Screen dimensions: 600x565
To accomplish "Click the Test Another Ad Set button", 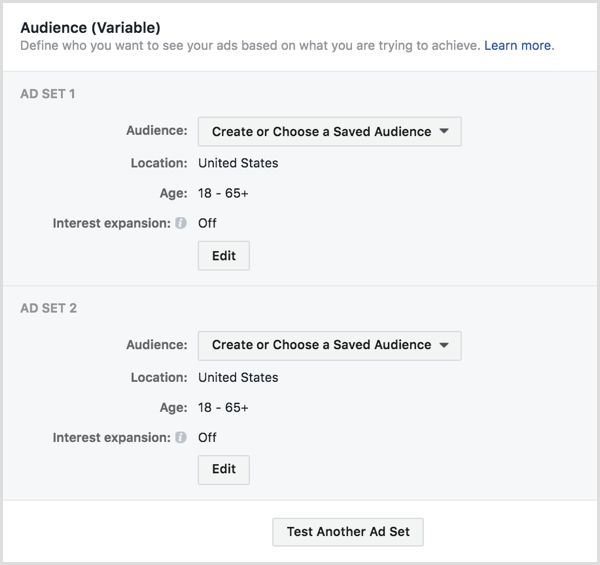I will click(348, 532).
